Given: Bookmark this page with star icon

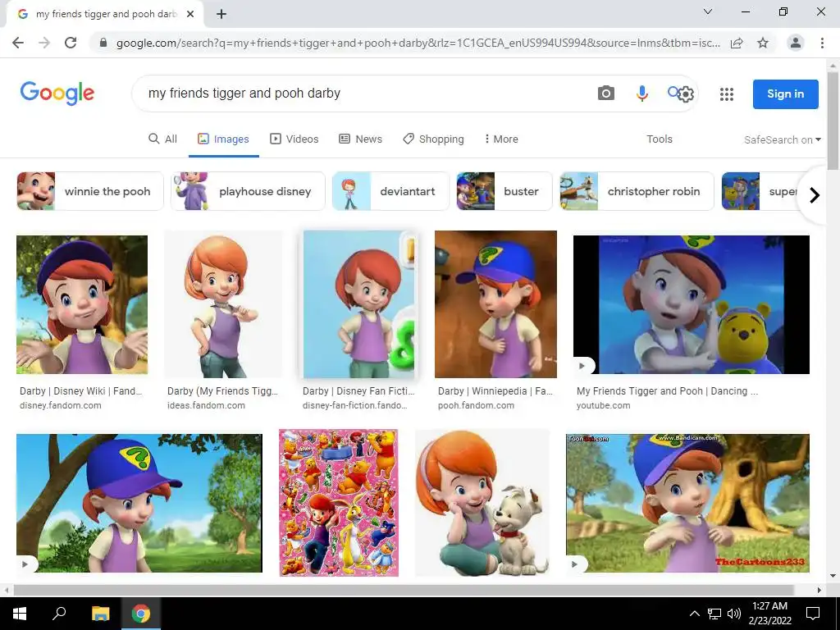Looking at the screenshot, I should tap(763, 43).
